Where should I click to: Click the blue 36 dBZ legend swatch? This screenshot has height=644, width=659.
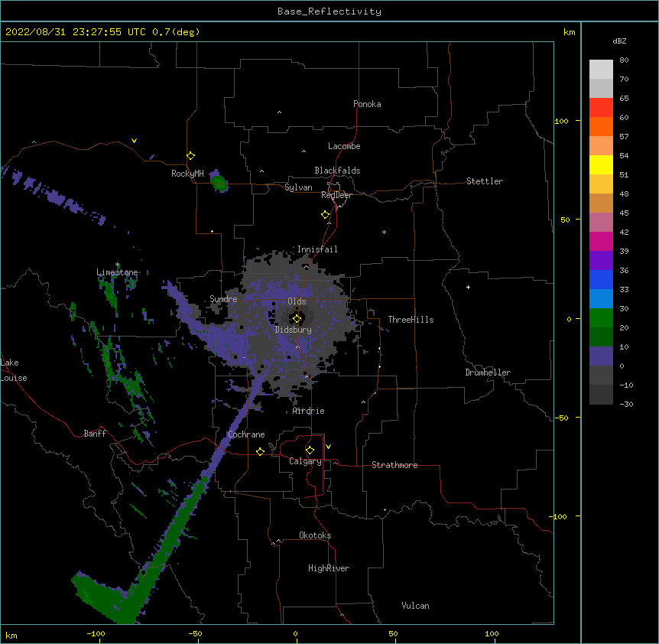click(601, 279)
